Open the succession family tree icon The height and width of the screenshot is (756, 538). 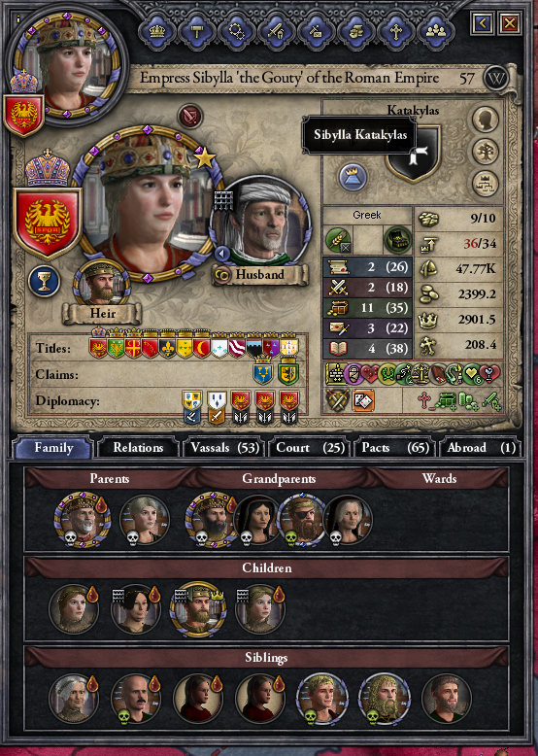485,184
